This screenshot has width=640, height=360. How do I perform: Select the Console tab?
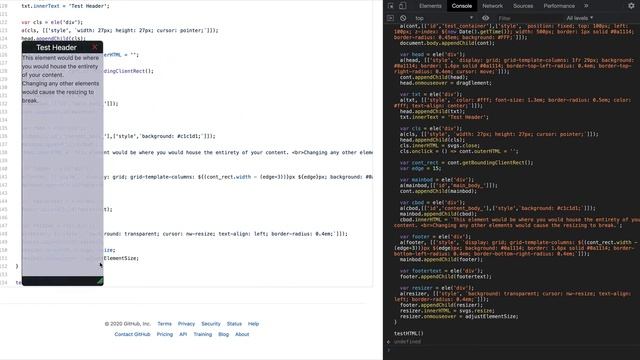pos(462,6)
